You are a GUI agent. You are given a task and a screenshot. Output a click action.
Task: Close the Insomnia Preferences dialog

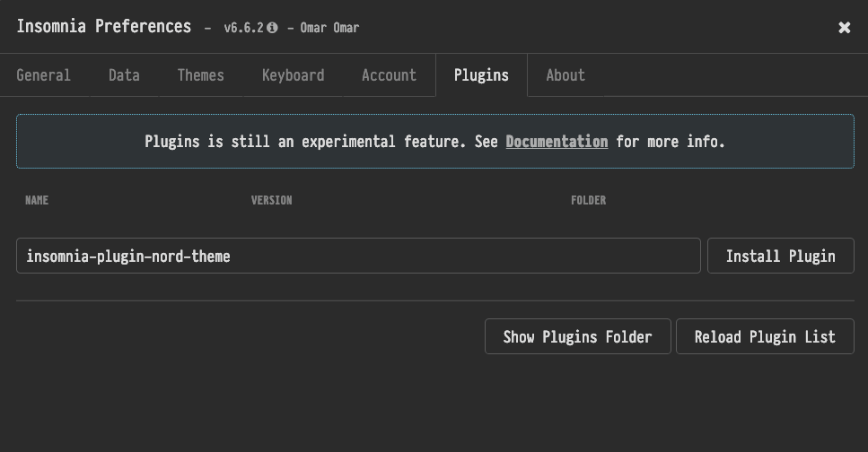tap(844, 28)
